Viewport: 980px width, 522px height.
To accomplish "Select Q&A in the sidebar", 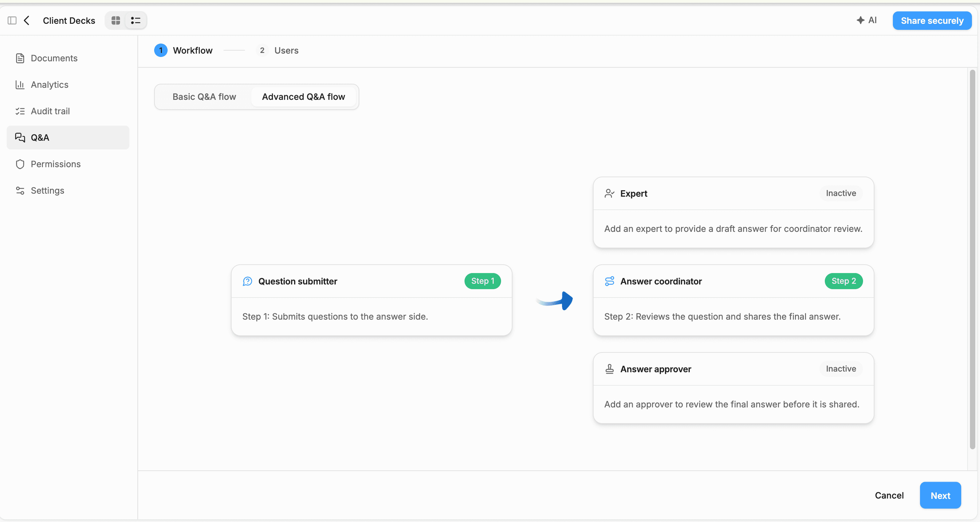I will click(68, 138).
